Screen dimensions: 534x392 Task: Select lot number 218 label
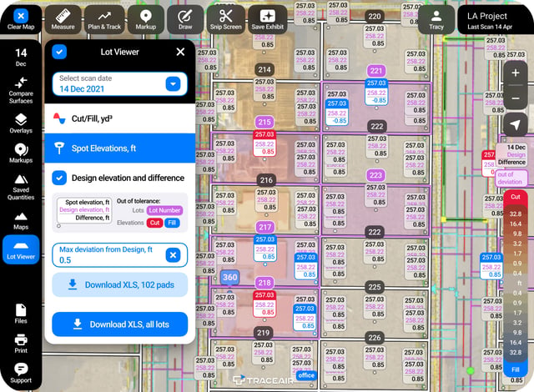[264, 283]
